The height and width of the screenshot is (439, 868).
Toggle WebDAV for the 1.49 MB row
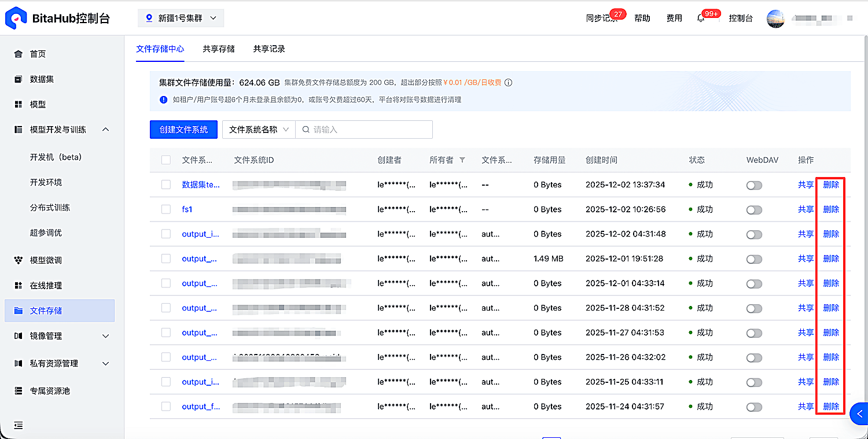[754, 259]
